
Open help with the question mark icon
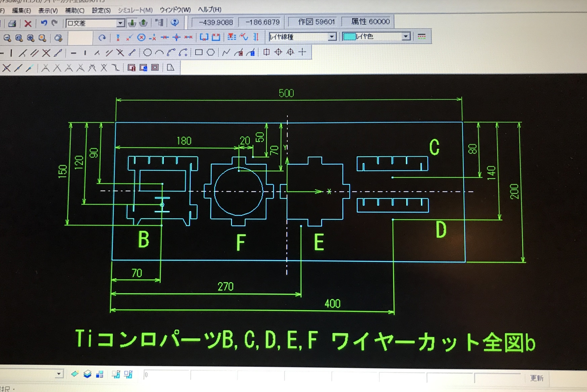175,23
